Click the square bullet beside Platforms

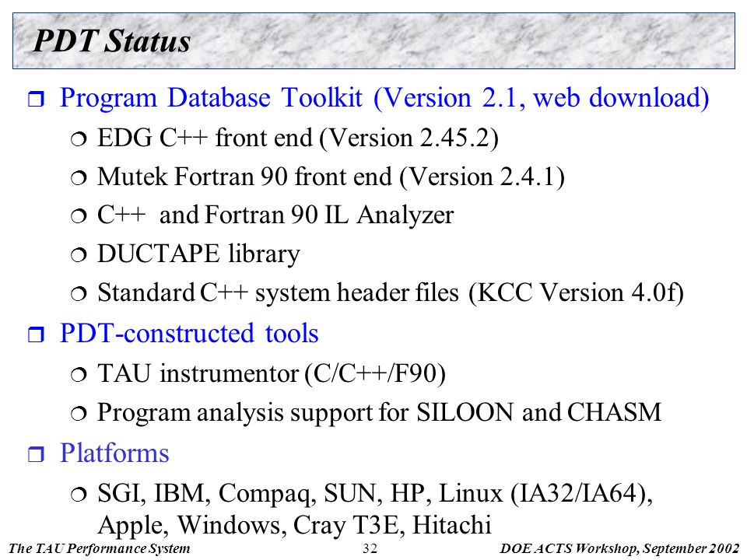pyautogui.click(x=36, y=453)
